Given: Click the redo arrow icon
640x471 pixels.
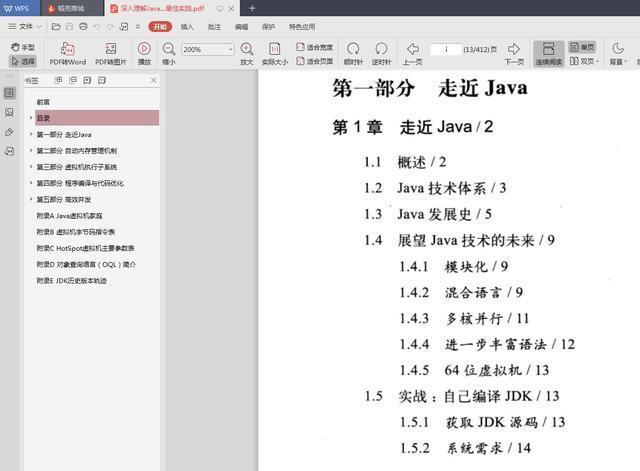Looking at the screenshot, I should (x=110, y=27).
